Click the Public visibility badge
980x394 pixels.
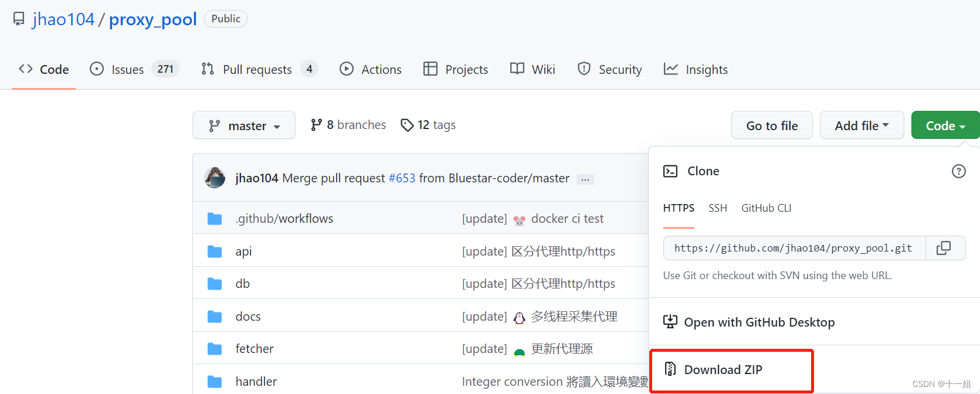coord(226,19)
